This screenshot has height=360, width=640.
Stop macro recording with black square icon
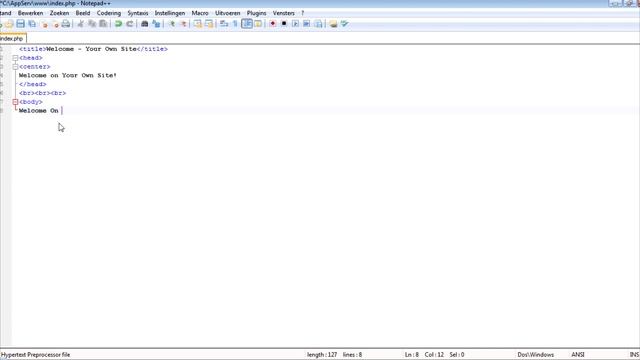click(284, 24)
